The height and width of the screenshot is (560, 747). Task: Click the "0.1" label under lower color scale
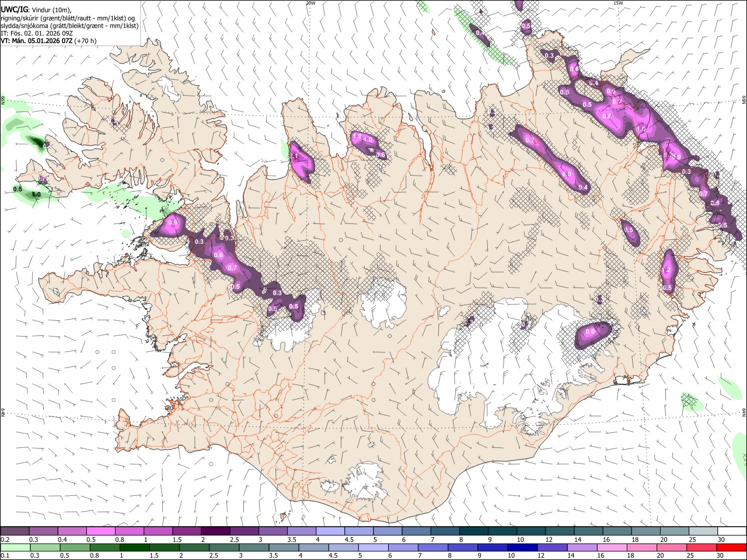click(x=5, y=555)
